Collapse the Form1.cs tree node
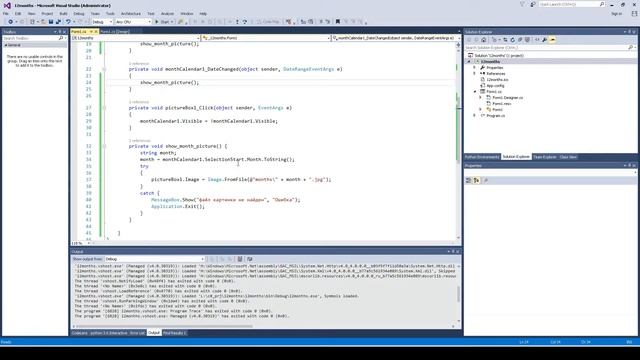The height and width of the screenshot is (360, 640). click(x=475, y=92)
